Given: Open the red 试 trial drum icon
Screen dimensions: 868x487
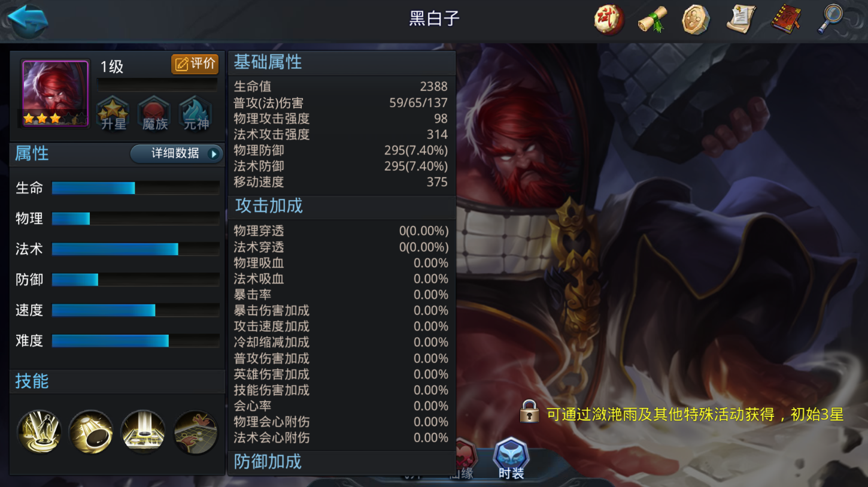Looking at the screenshot, I should tap(609, 19).
